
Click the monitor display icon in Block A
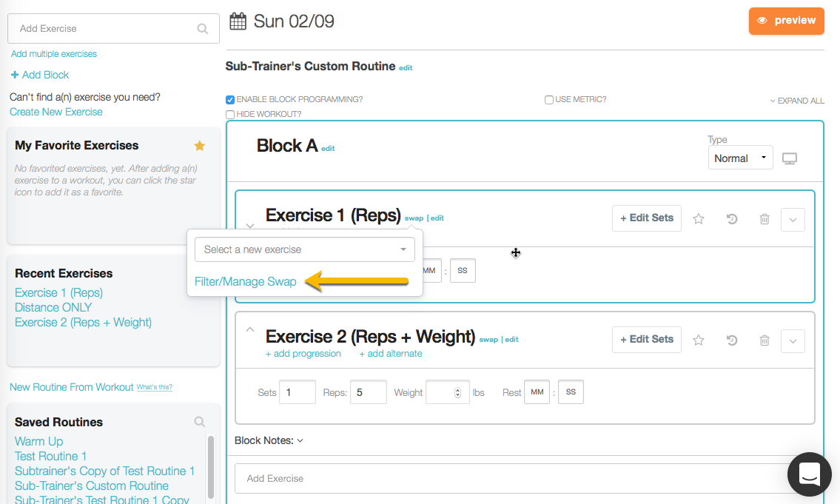[x=790, y=158]
